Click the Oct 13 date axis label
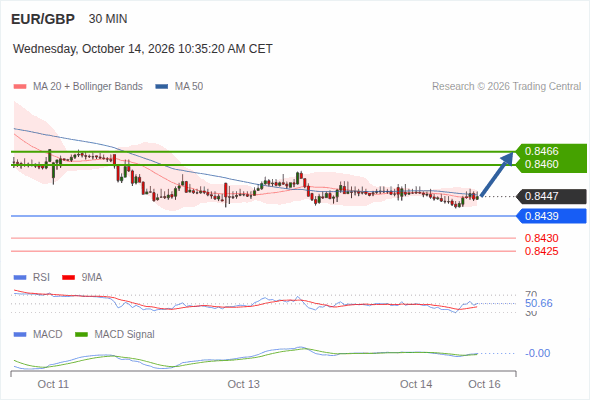Image resolution: width=590 pixels, height=400 pixels. [x=243, y=384]
